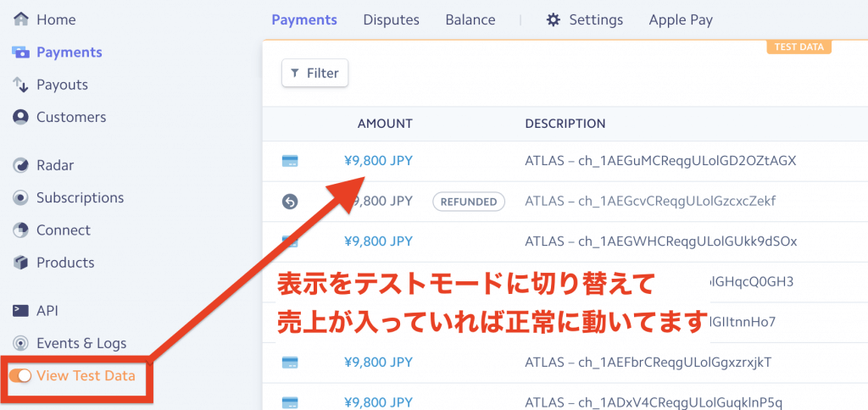Open Payouts in the sidebar
The image size is (868, 410).
[62, 86]
